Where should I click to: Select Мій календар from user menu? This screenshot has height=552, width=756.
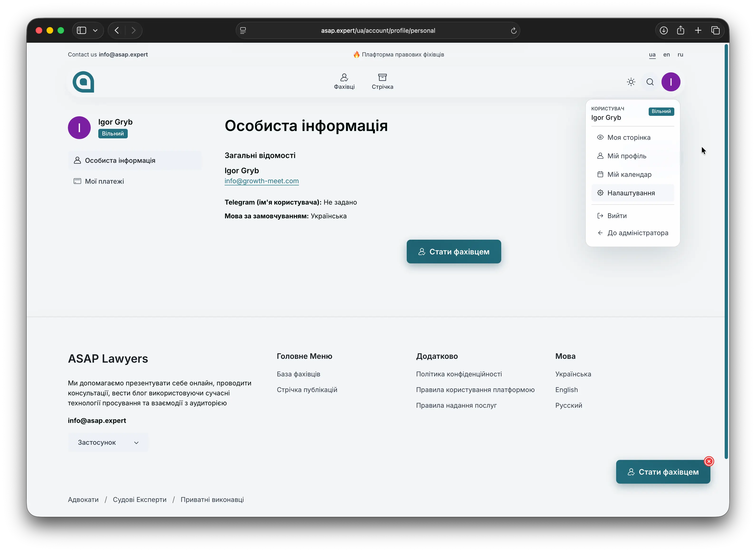pyautogui.click(x=629, y=174)
